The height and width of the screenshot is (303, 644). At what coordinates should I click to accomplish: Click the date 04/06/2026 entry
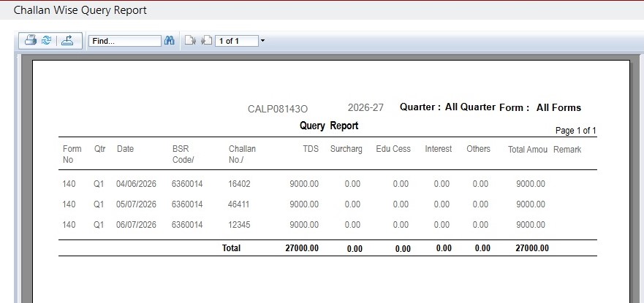pyautogui.click(x=137, y=184)
